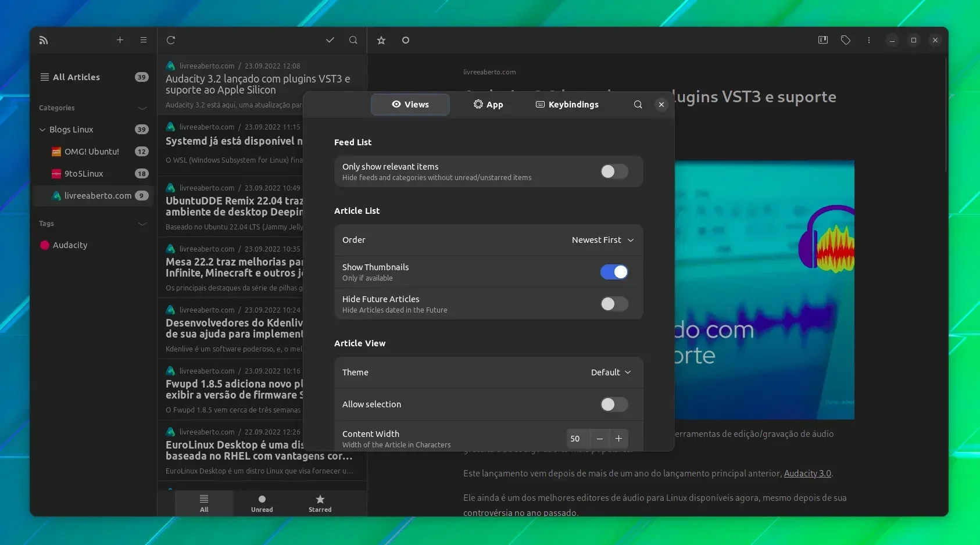Image resolution: width=980 pixels, height=545 pixels.
Task: Switch to the Keybindings tab
Action: pyautogui.click(x=567, y=105)
